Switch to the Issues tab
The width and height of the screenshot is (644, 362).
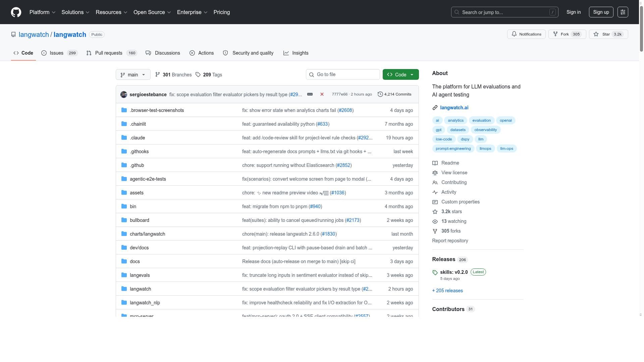coord(56,53)
